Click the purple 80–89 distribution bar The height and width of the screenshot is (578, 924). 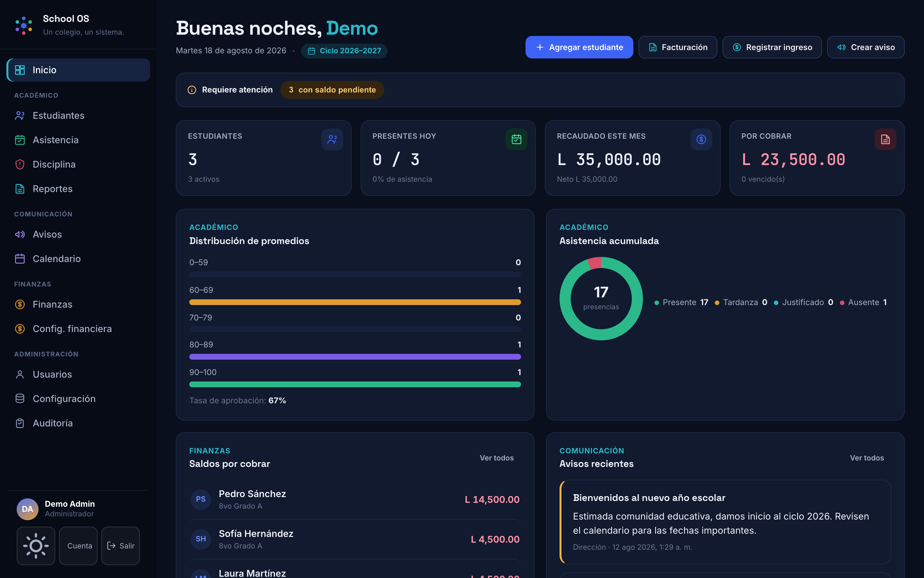[x=355, y=357]
